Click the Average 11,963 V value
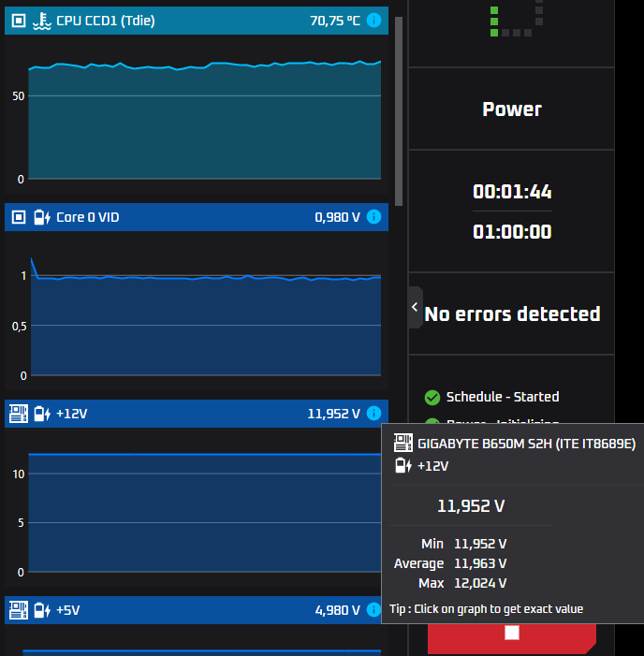The width and height of the screenshot is (644, 656). click(480, 563)
